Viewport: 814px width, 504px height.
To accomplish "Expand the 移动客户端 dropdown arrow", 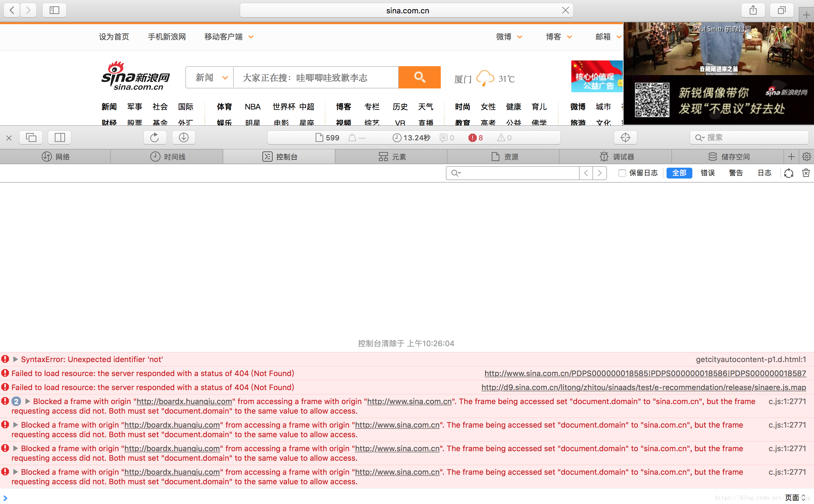I will click(251, 37).
